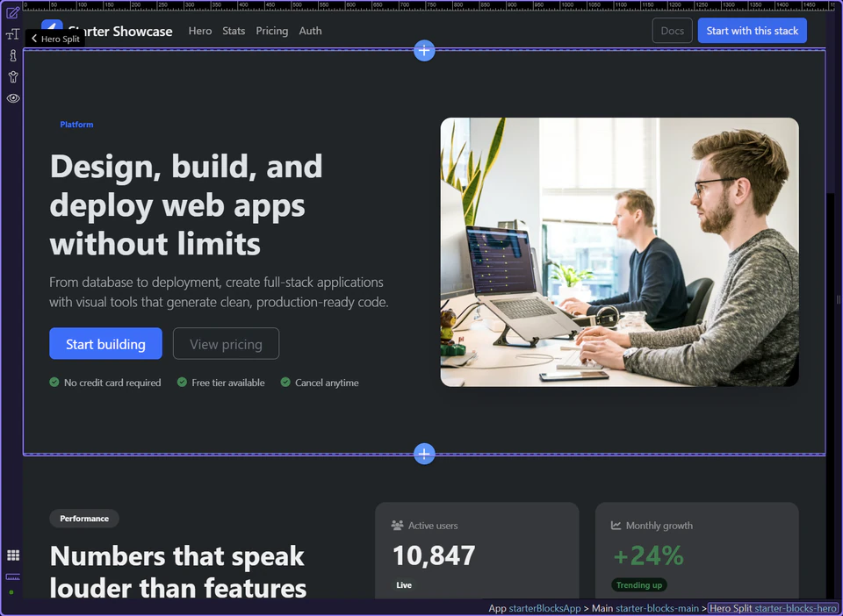Click back chevron on Hero Split label
Image resolution: width=843 pixels, height=616 pixels.
(x=34, y=39)
